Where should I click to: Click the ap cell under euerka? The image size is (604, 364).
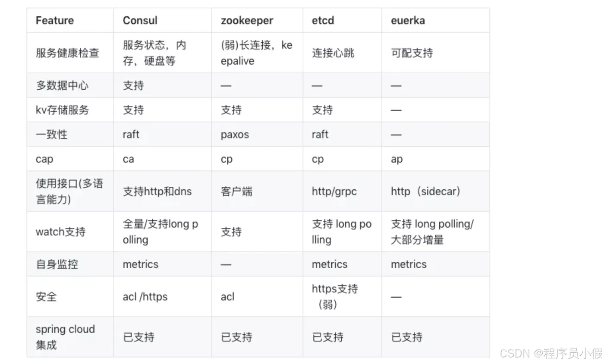(x=397, y=159)
